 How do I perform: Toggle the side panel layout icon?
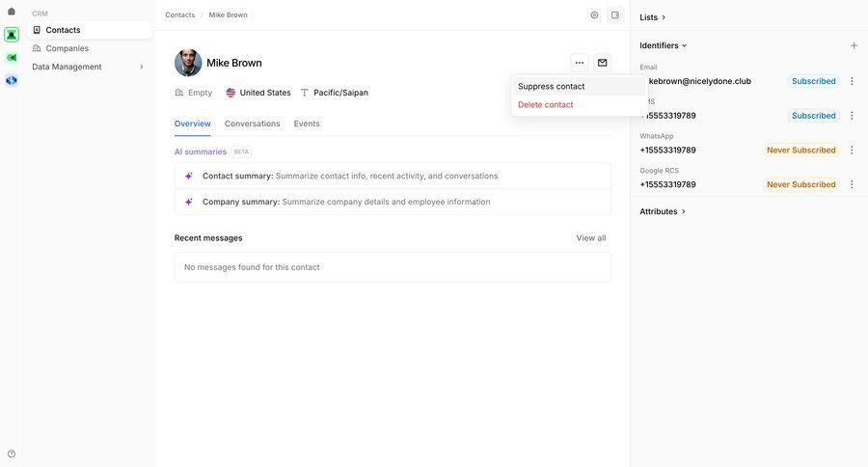point(615,15)
